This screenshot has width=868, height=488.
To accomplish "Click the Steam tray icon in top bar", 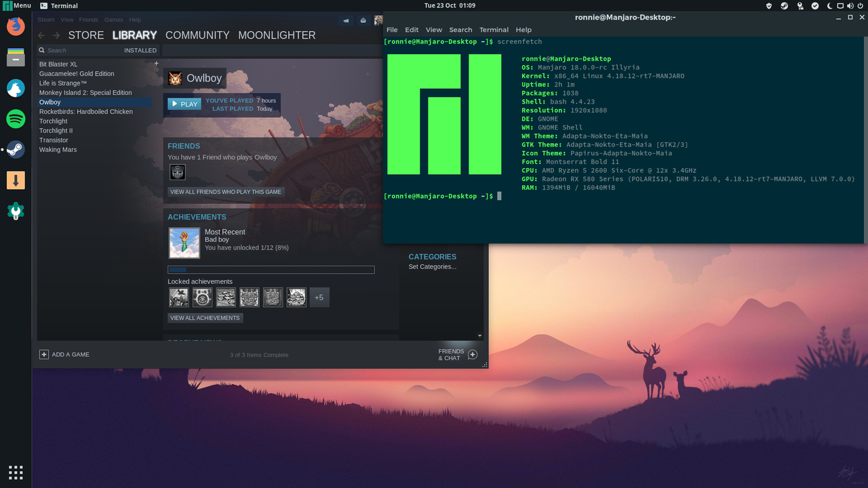I will pos(785,5).
